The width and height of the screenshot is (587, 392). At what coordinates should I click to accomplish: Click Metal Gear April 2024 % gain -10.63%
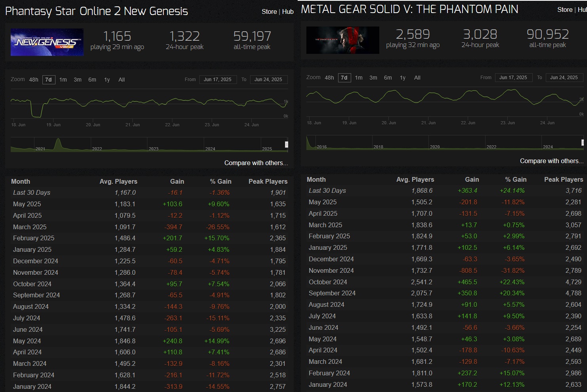(513, 350)
